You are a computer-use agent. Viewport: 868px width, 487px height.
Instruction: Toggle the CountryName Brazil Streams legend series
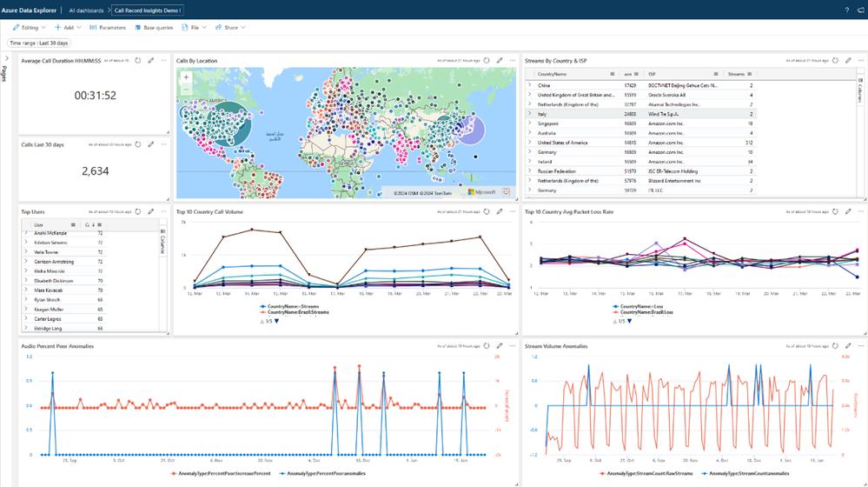(x=294, y=312)
